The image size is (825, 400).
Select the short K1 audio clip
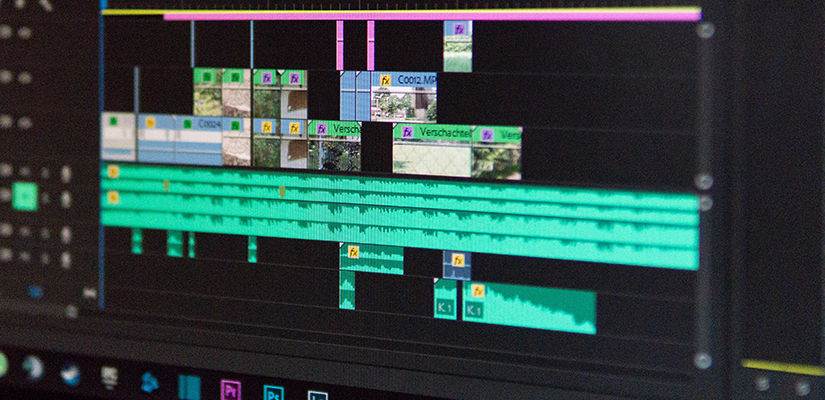tap(445, 304)
